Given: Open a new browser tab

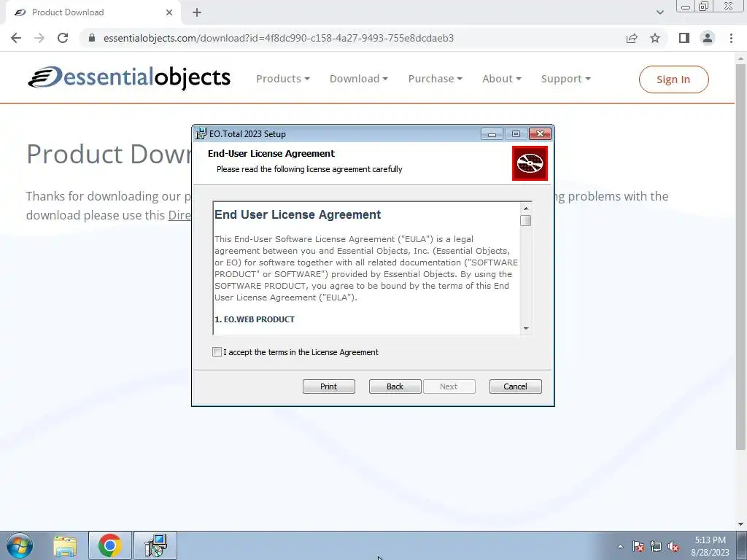Looking at the screenshot, I should point(197,12).
